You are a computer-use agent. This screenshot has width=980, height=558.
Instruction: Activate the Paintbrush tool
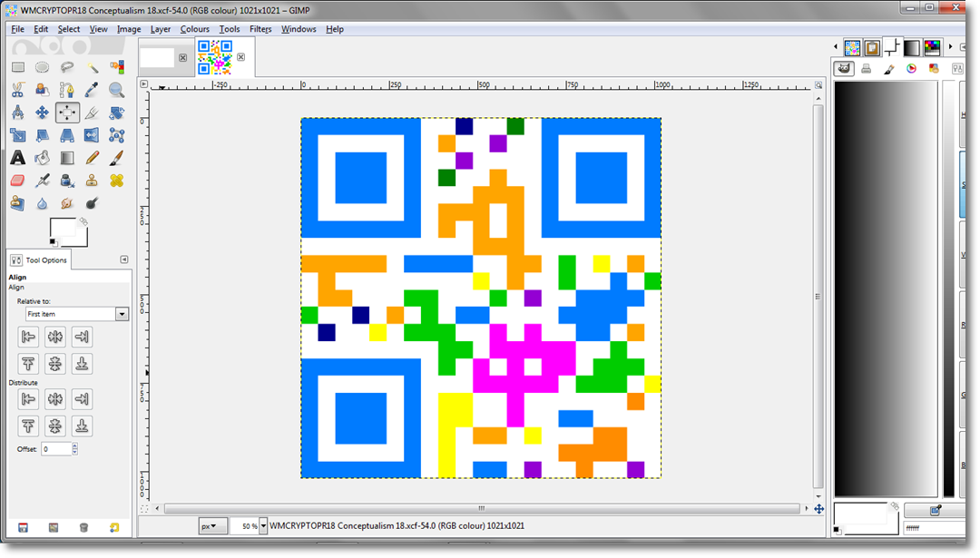tap(116, 158)
